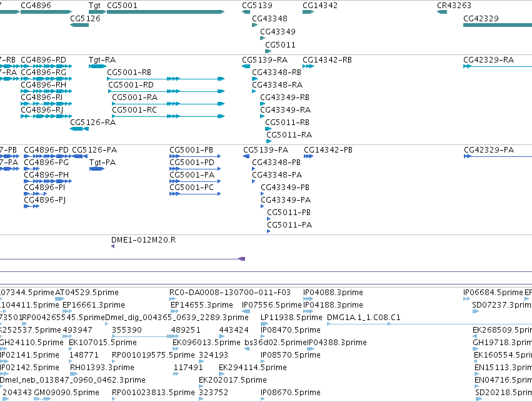Select the CG5011 gene label
Image resolution: width=532 pixels, height=402 pixels.
[x=280, y=45]
